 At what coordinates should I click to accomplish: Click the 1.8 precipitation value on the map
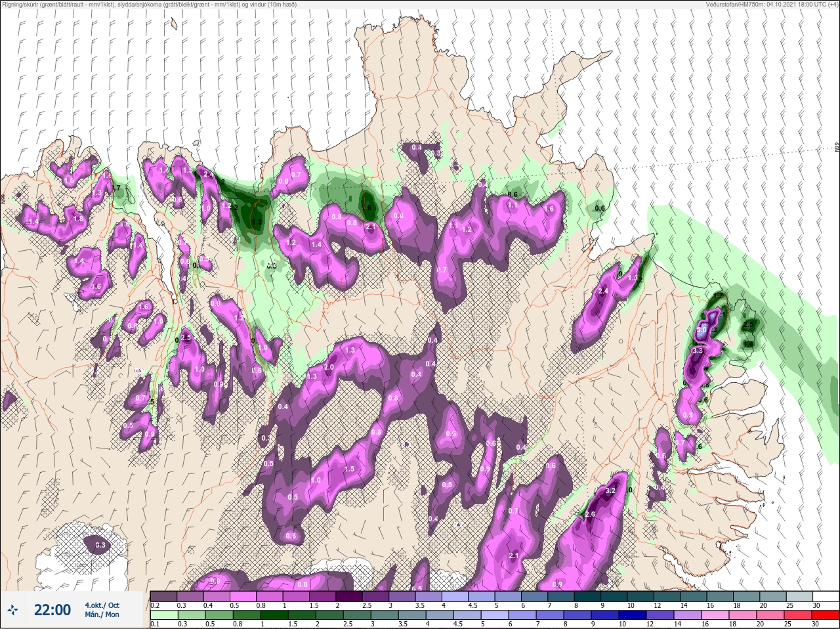pos(78,219)
